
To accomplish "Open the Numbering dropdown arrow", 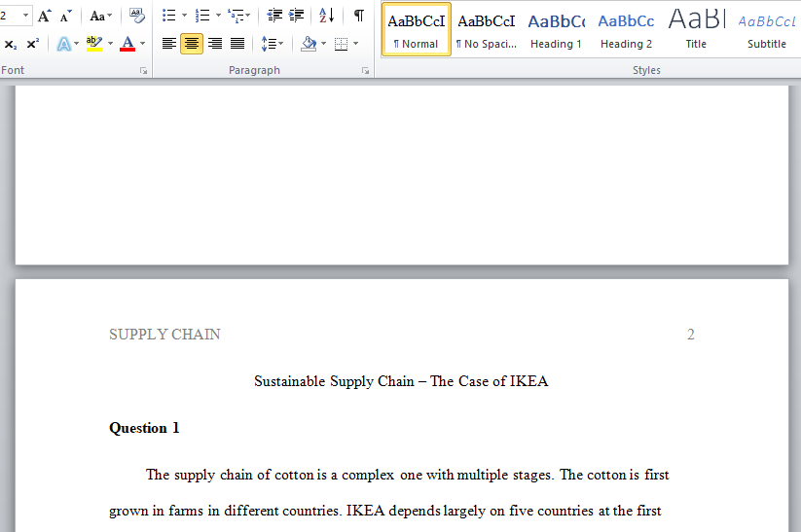I will pyautogui.click(x=218, y=16).
